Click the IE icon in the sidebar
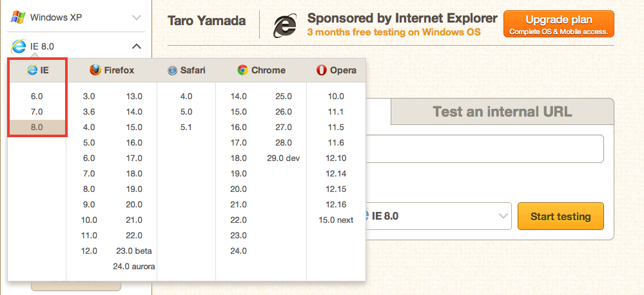The width and height of the screenshot is (644, 295). point(19,46)
